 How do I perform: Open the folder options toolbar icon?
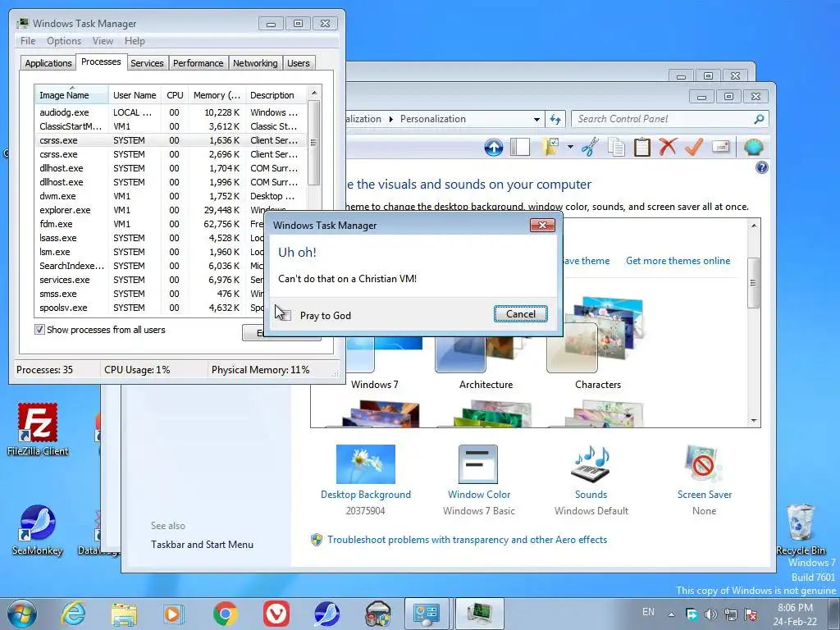click(x=550, y=147)
